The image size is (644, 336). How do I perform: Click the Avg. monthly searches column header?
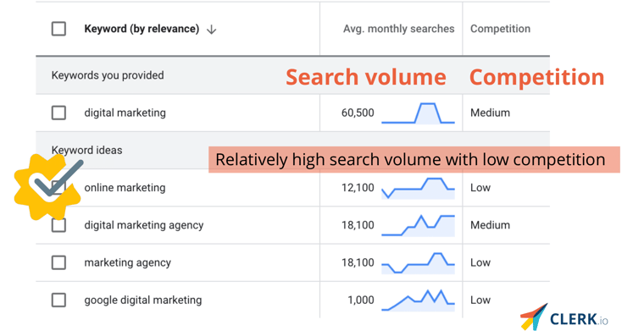[399, 29]
